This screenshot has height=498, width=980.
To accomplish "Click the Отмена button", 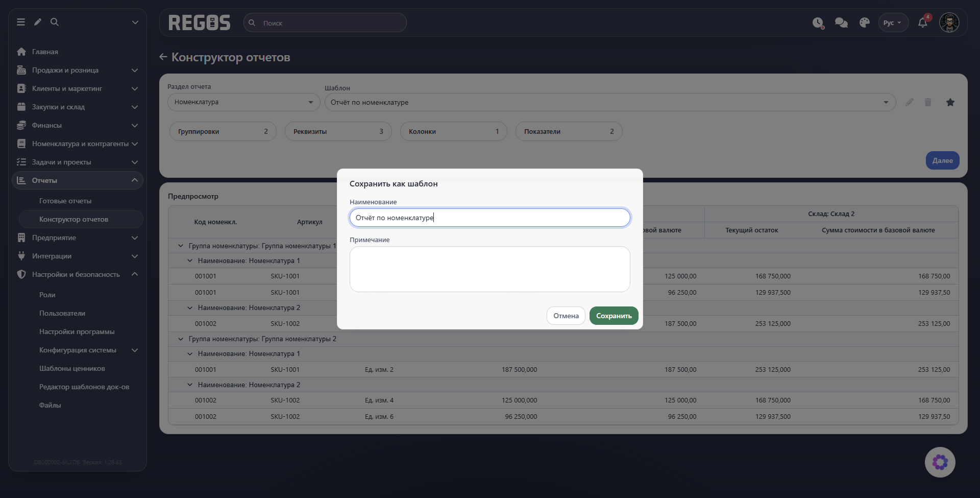I will 566,316.
